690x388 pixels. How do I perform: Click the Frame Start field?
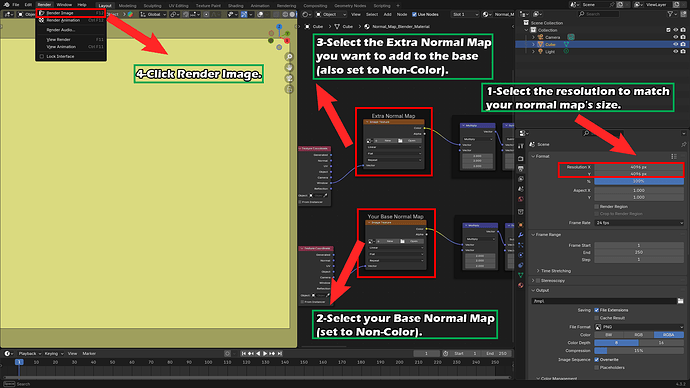[x=639, y=245]
